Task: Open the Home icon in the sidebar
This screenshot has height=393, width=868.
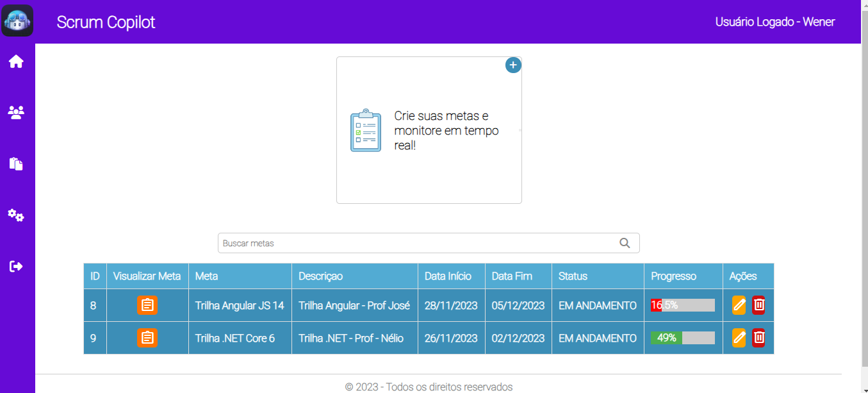Action: [16, 60]
